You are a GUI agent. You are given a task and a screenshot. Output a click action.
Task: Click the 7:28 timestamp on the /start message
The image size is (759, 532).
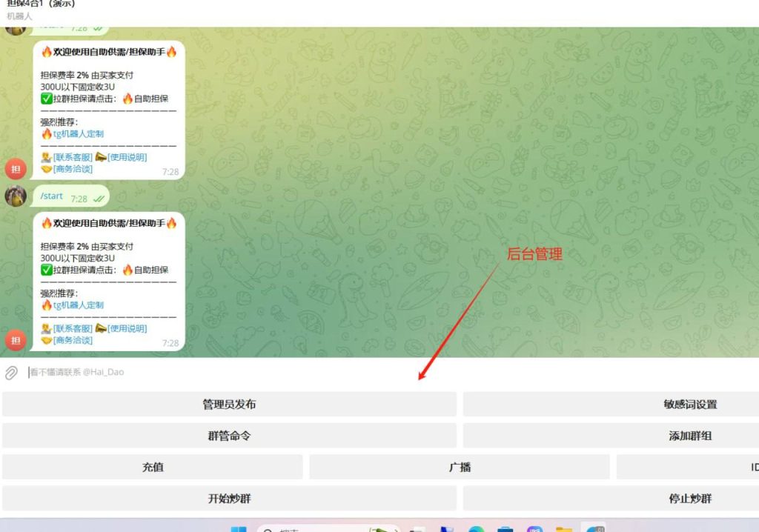coord(79,199)
